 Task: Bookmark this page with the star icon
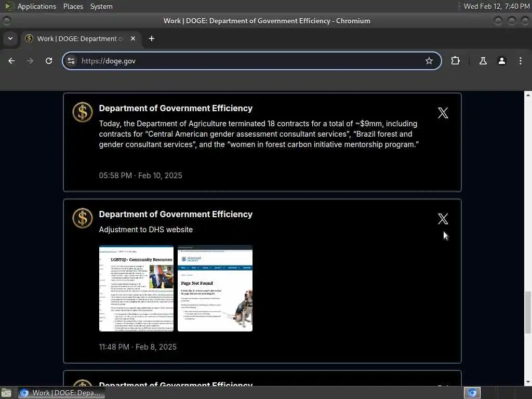[429, 61]
